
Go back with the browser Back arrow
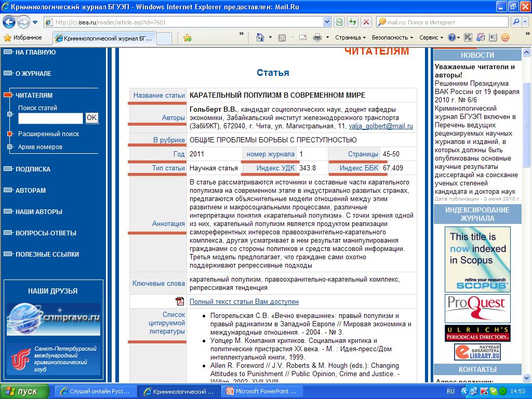9,22
